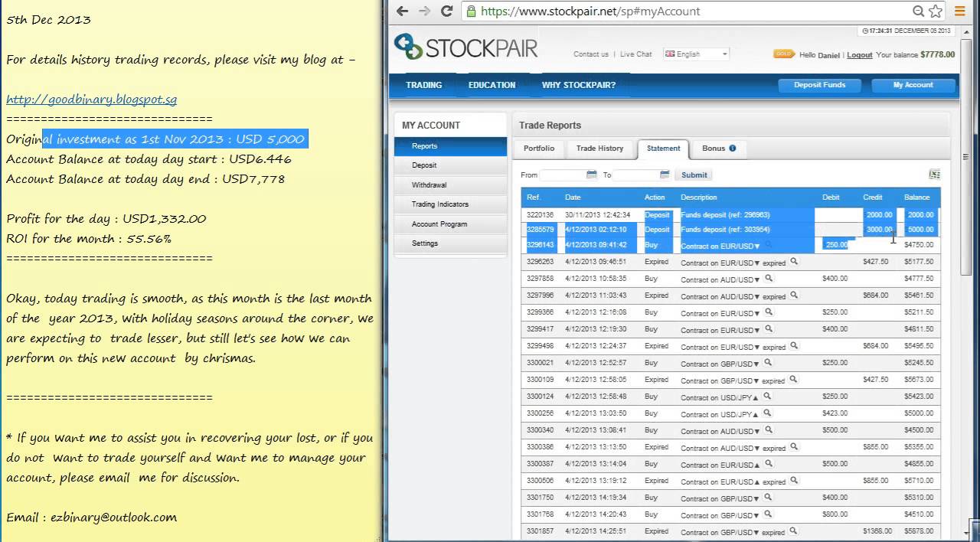
Task: Bookmark this page with the star icon
Action: click(935, 11)
